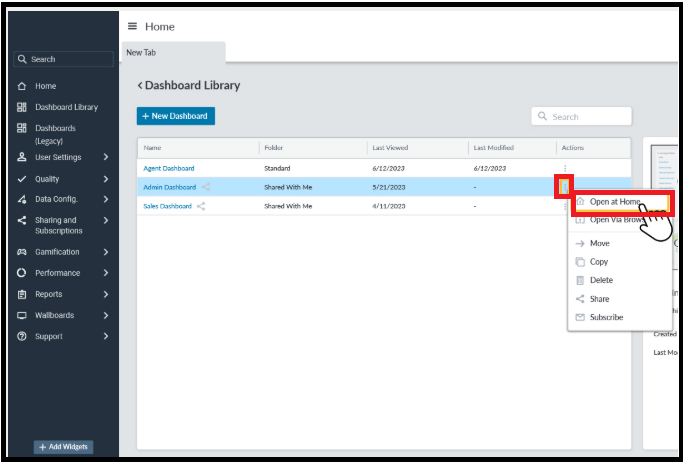Open the Sales Dashboard link
This screenshot has width=683, height=466.
point(167,206)
